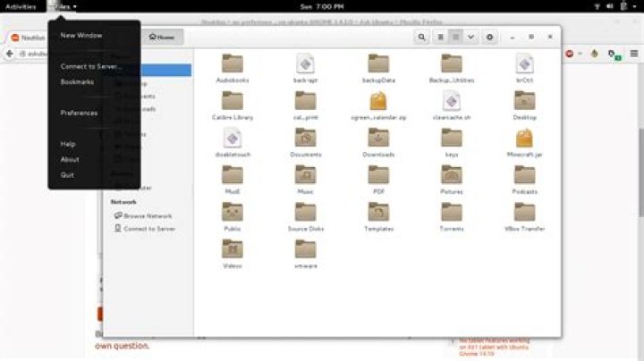
Task: Switch to list view
Action: coord(440,37)
